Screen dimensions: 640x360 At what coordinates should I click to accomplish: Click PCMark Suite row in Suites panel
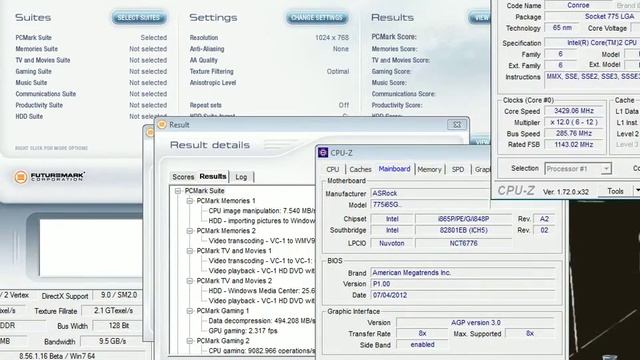(x=91, y=38)
